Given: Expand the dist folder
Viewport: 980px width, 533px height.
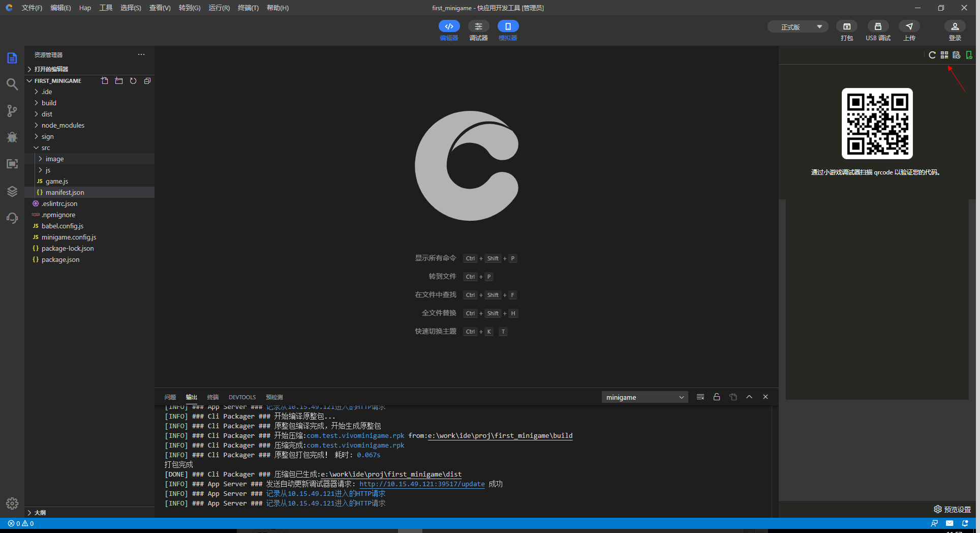Looking at the screenshot, I should pyautogui.click(x=89, y=114).
